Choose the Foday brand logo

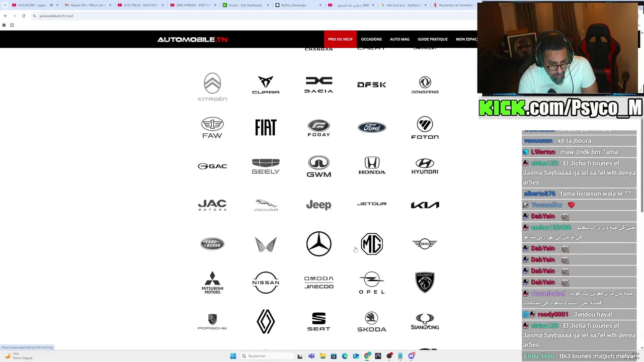(318, 128)
